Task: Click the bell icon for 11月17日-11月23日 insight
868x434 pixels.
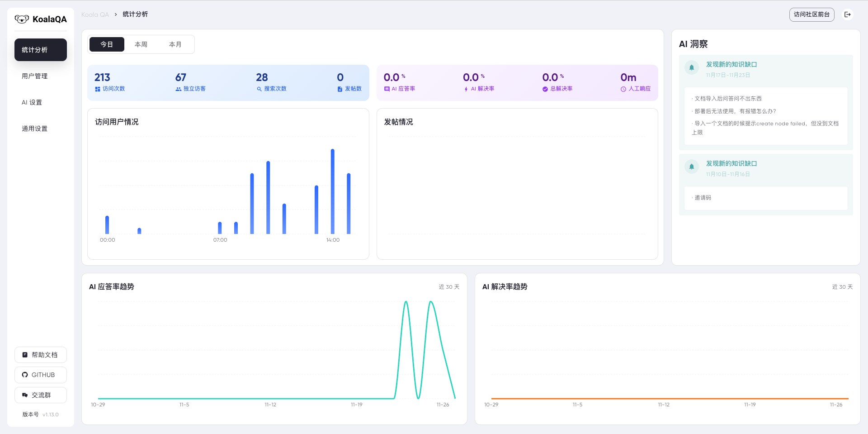Action: point(692,68)
